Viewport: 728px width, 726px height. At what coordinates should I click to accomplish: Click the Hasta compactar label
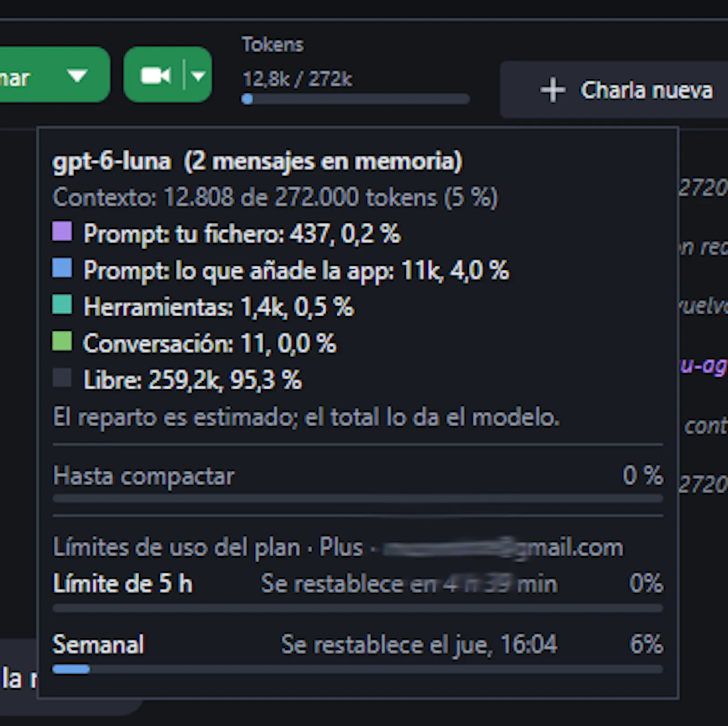tap(144, 476)
